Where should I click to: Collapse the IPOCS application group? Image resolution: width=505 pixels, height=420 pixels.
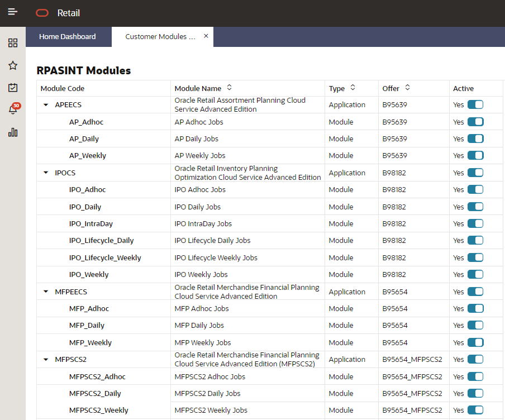tap(45, 173)
